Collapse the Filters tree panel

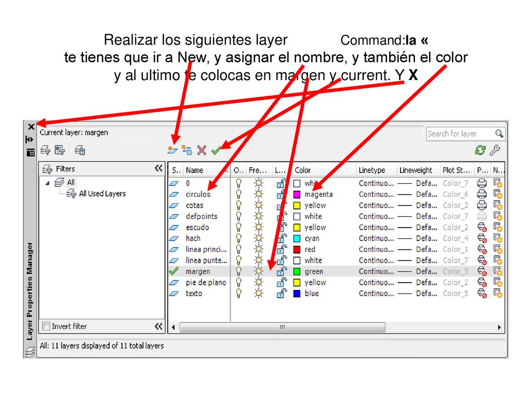[x=158, y=168]
